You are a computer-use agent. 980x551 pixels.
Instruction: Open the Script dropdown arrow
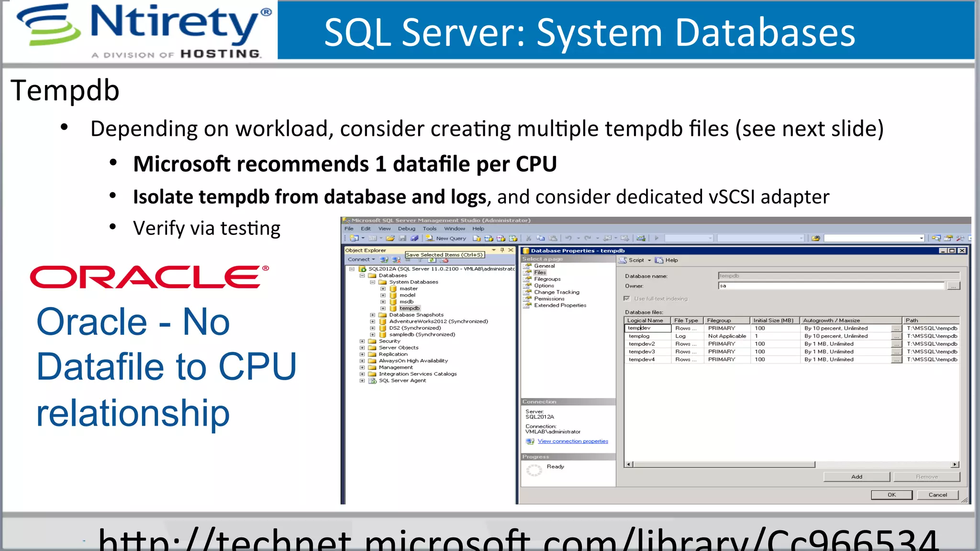[x=649, y=260]
